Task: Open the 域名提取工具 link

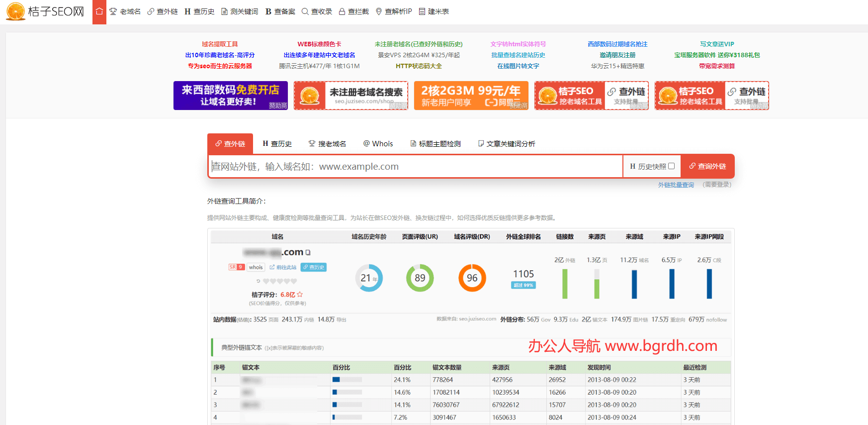Action: (x=220, y=44)
